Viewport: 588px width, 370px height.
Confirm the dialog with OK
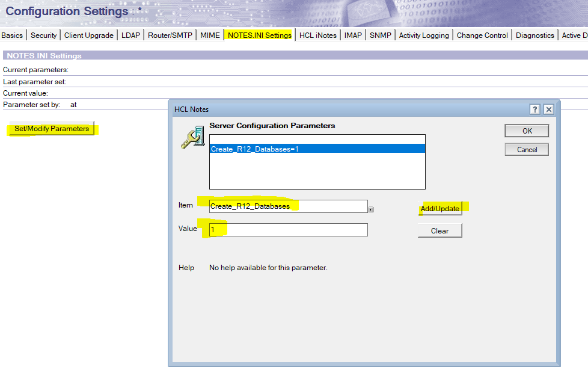(527, 131)
